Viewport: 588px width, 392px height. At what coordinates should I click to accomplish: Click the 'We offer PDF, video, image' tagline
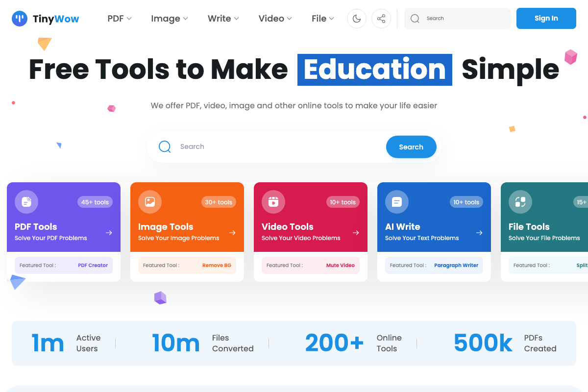[294, 105]
